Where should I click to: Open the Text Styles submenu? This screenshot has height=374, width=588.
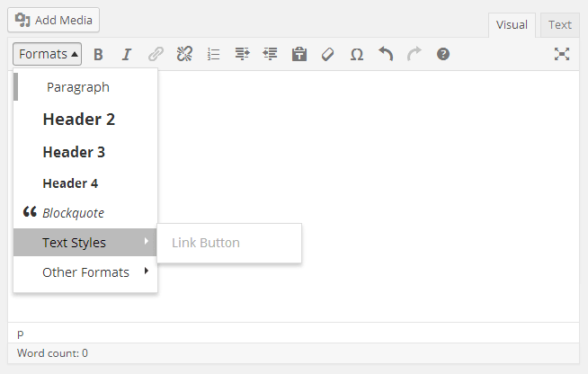coord(85,243)
